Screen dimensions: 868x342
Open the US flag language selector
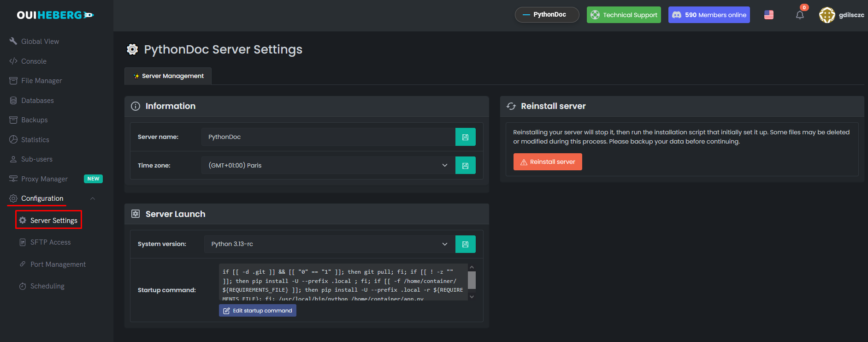[769, 15]
